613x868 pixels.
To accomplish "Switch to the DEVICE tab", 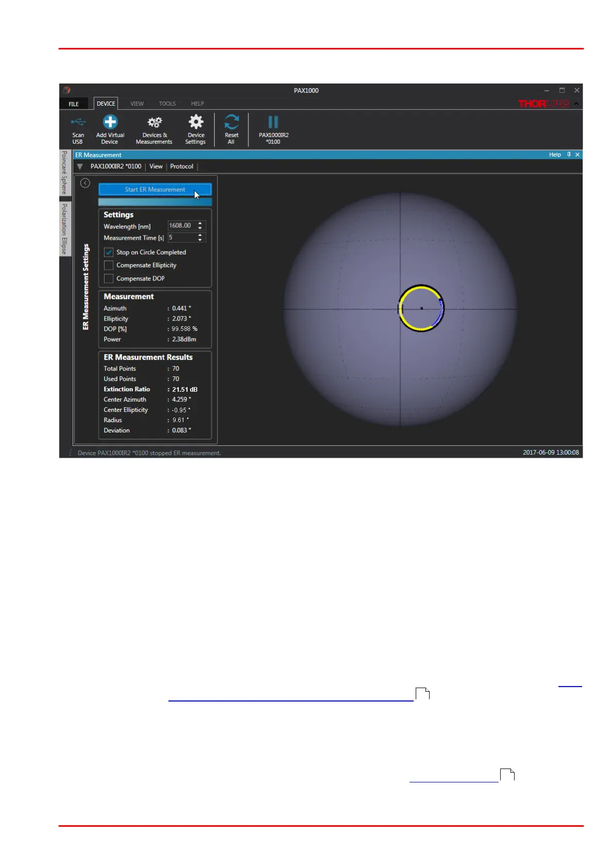I will click(106, 104).
